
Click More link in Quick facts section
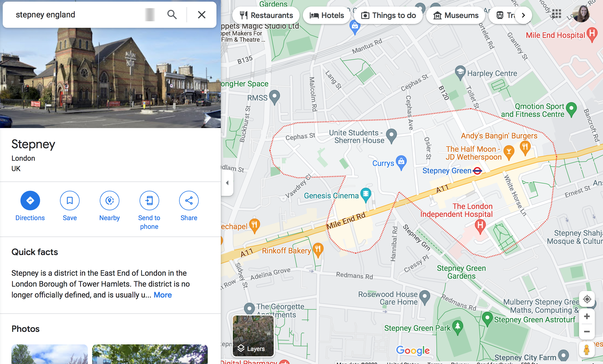pyautogui.click(x=163, y=295)
